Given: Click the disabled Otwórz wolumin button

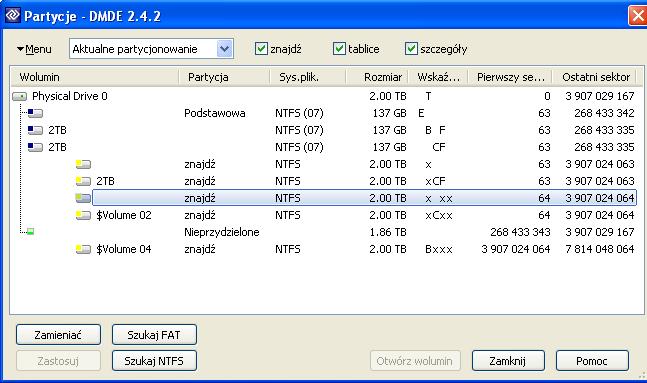Looking at the screenshot, I should (x=415, y=361).
